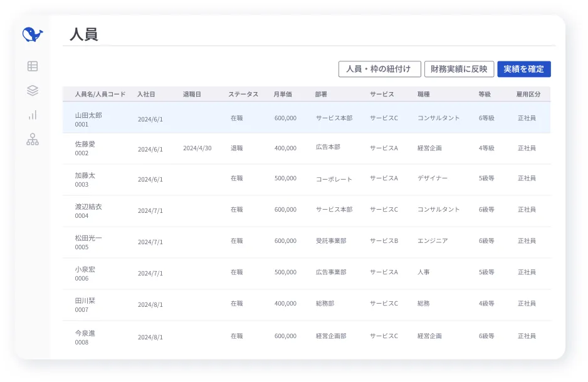
Task: Click 受託事業部 department cell
Action: tap(331, 241)
